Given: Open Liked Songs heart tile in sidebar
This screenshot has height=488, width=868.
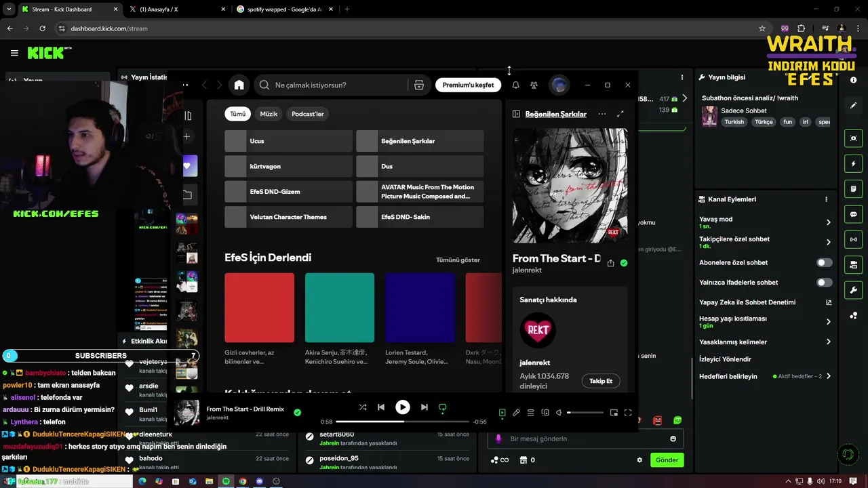Looking at the screenshot, I should (x=187, y=166).
